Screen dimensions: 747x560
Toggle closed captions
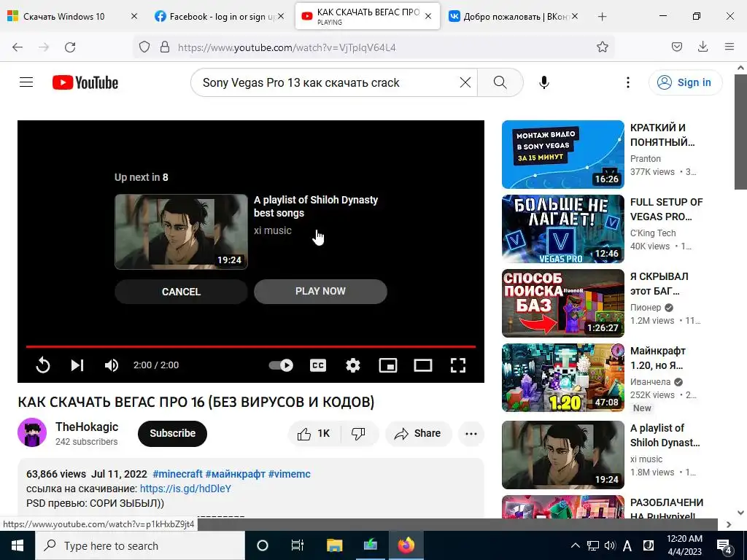[318, 365]
